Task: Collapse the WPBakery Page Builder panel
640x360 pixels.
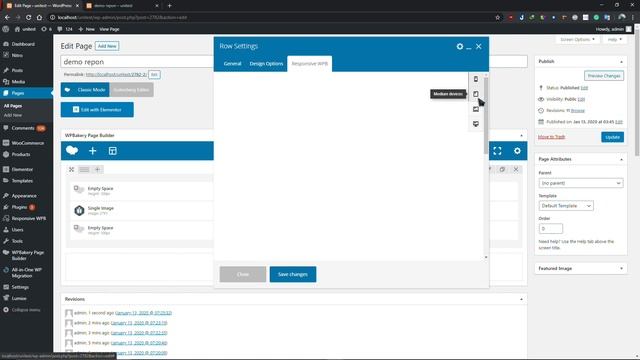Action: tap(521, 136)
